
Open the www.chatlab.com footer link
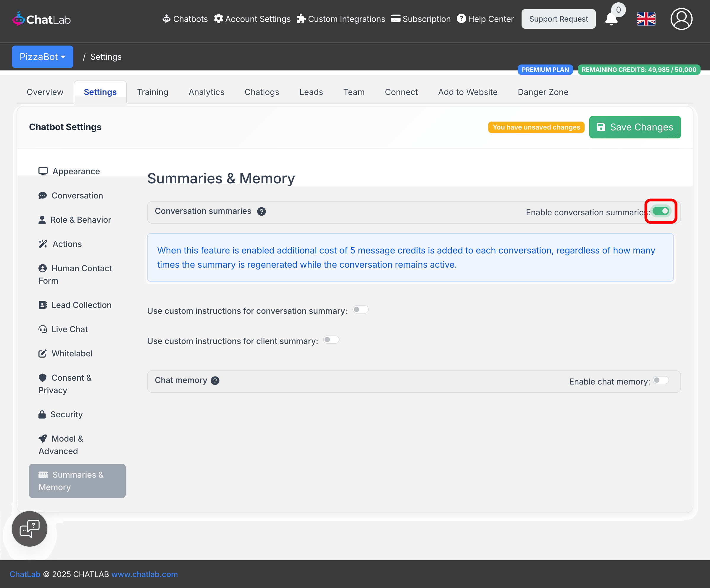(144, 574)
